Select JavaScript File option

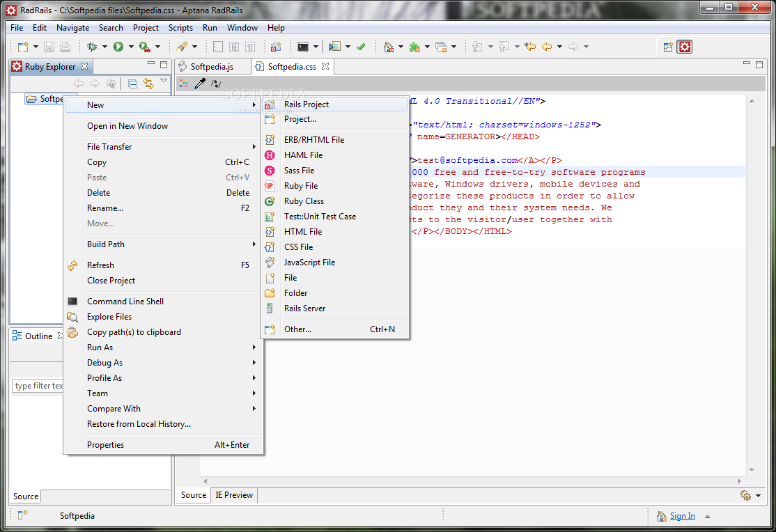click(334, 263)
